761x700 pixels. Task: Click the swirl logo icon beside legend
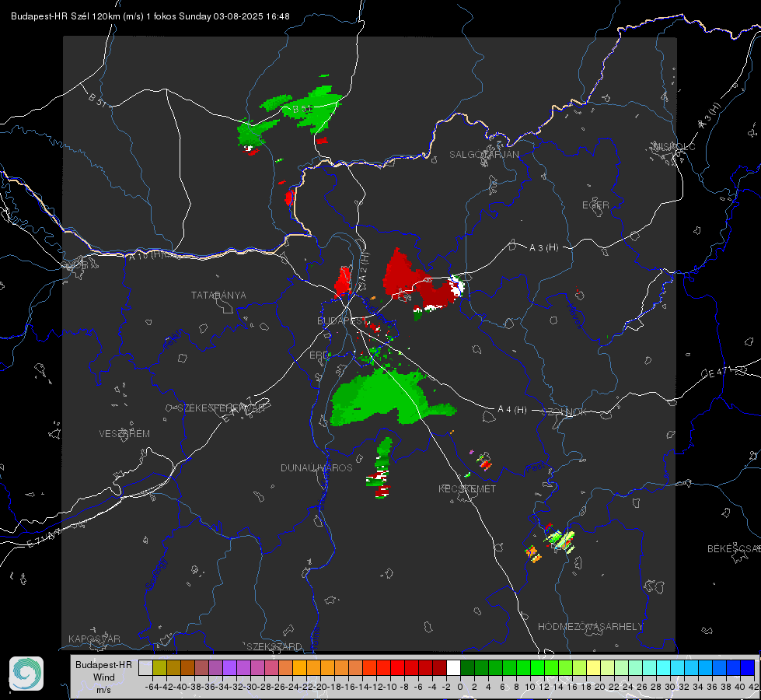click(x=26, y=674)
